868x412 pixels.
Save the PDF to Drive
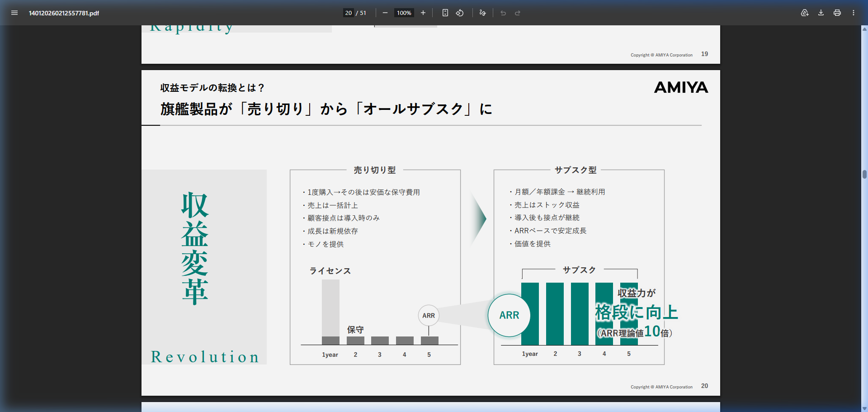click(x=804, y=13)
